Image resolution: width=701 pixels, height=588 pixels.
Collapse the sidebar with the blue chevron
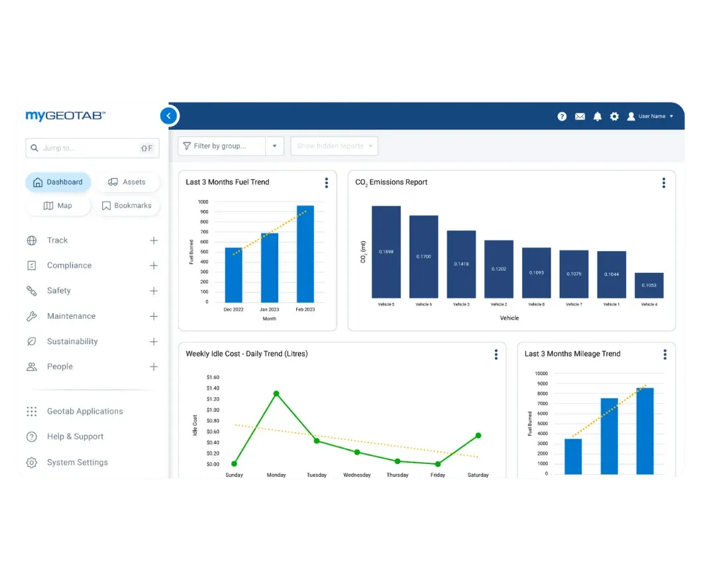[x=169, y=115]
